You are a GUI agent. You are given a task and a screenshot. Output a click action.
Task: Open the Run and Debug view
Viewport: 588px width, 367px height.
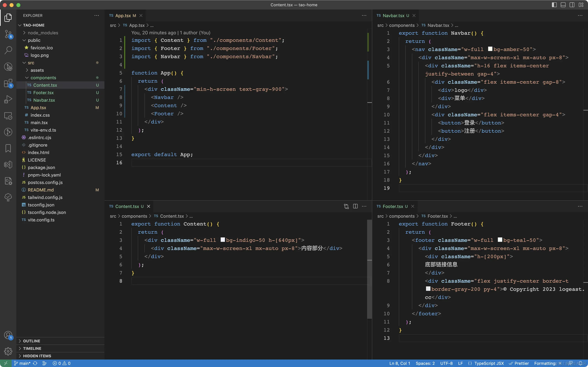(x=8, y=99)
